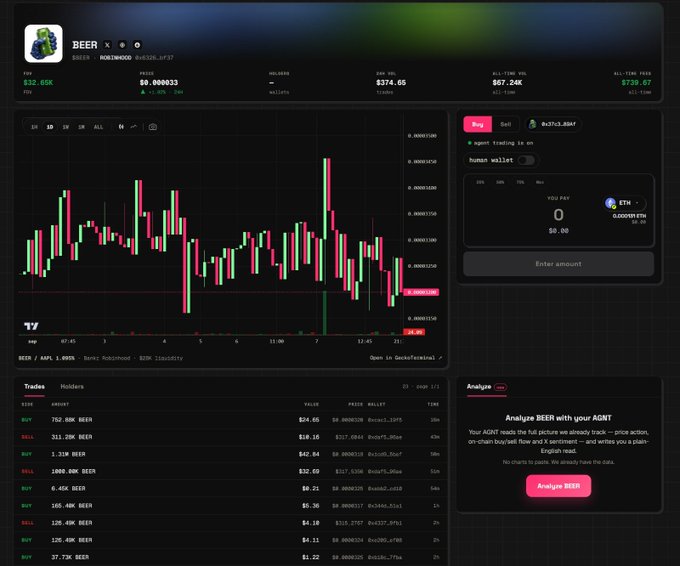Toggle the human wallet switch
Image resolution: width=680 pixels, height=566 pixels.
pyautogui.click(x=526, y=160)
